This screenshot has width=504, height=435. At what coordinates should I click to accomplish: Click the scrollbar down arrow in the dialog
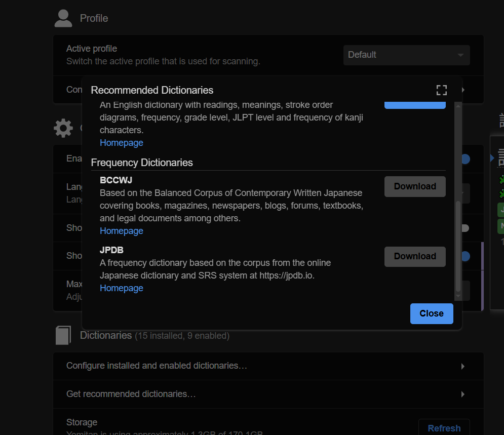(458, 295)
